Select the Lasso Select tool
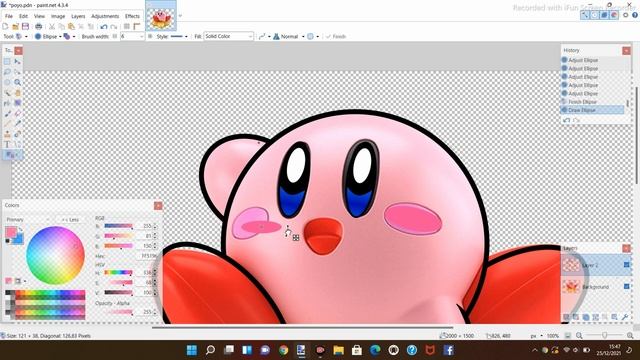640x360 pixels. (7, 72)
